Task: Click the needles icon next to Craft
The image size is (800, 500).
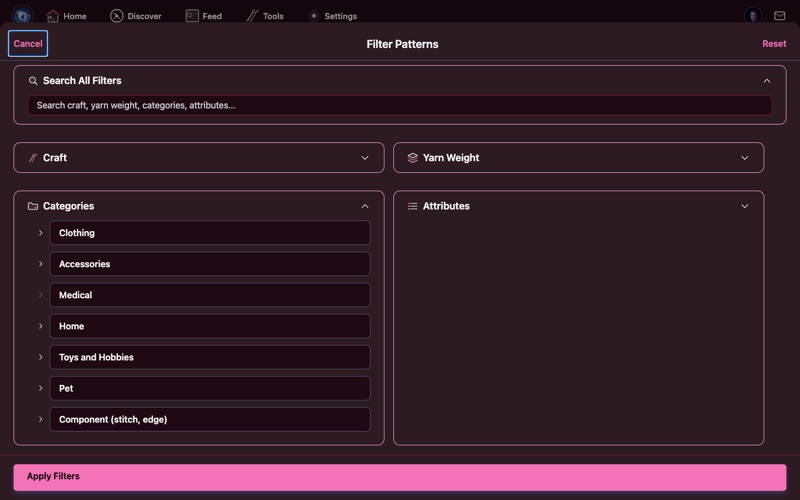Action: 33,158
